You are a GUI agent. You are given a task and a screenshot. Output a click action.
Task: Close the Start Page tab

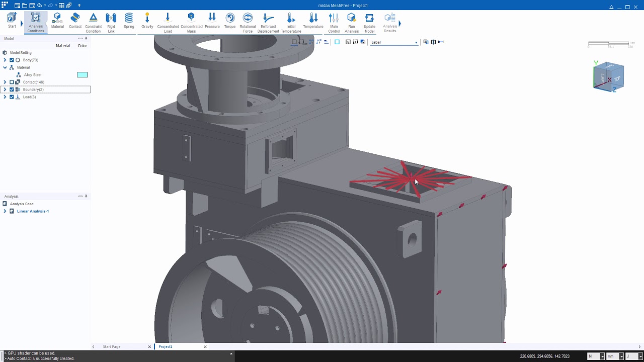click(x=149, y=346)
